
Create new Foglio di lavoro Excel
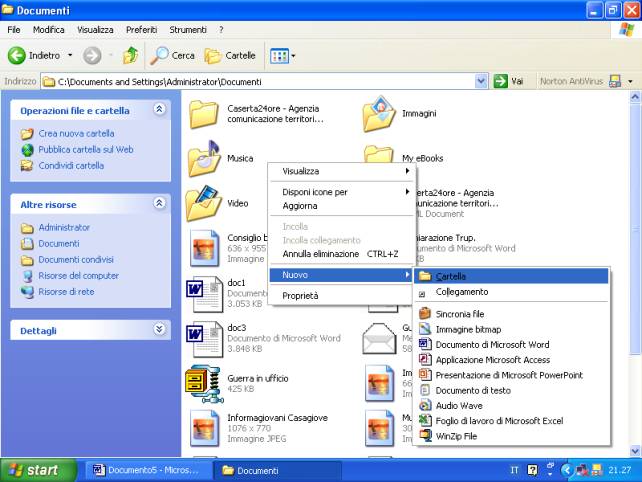coord(511,421)
